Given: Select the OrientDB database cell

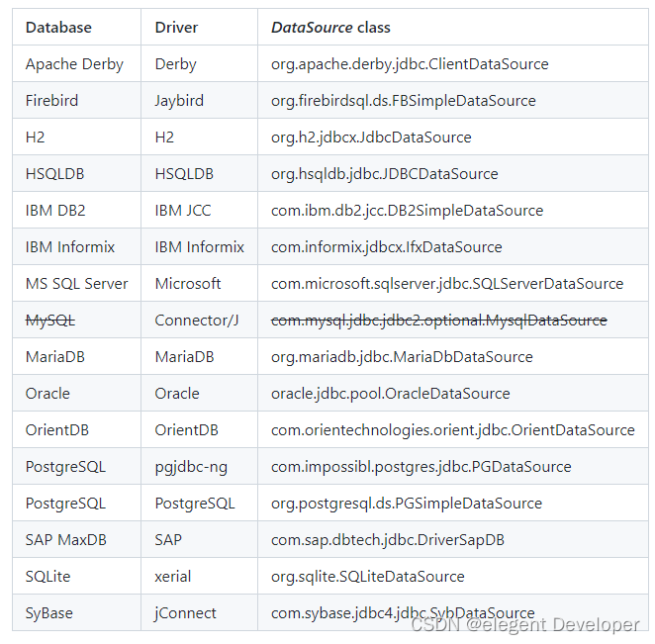Looking at the screenshot, I should pyautogui.click(x=57, y=430).
